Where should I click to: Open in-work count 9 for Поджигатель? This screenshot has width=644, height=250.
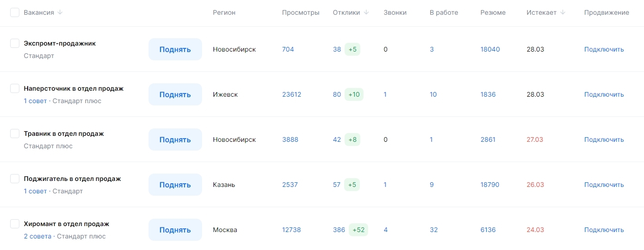[x=432, y=185]
